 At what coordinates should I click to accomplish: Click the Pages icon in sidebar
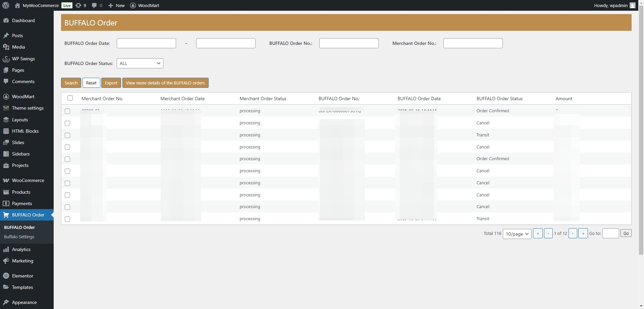click(6, 70)
